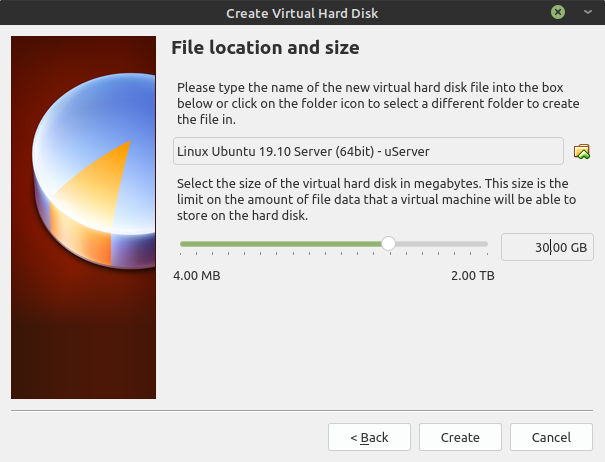The image size is (605, 462).
Task: Open the title bar chevron window menu
Action: tap(588, 12)
